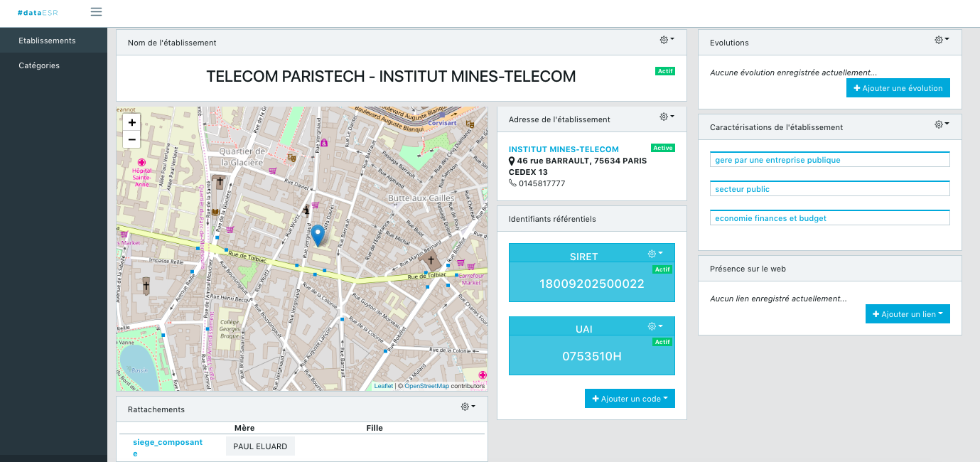Zoom out on the map
980x462 pixels.
[131, 139]
